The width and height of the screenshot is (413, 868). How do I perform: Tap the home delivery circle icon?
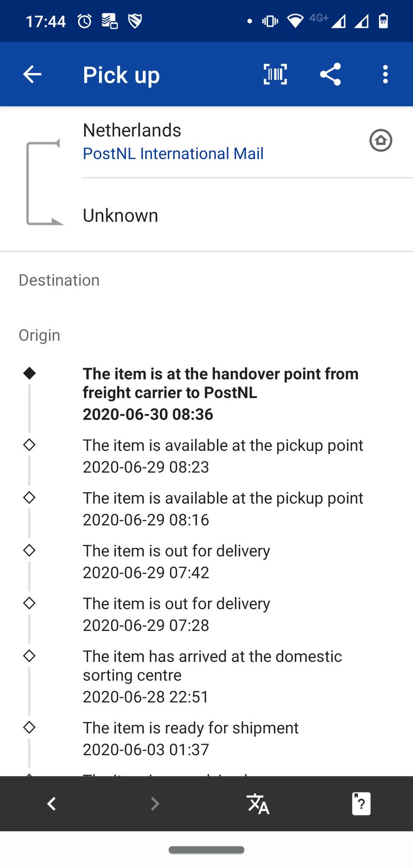point(380,140)
